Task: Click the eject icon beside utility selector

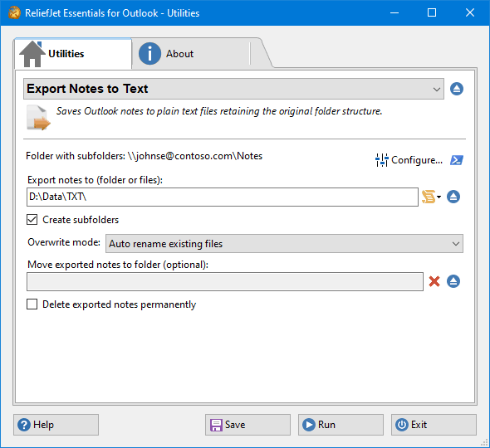Action: pyautogui.click(x=457, y=89)
